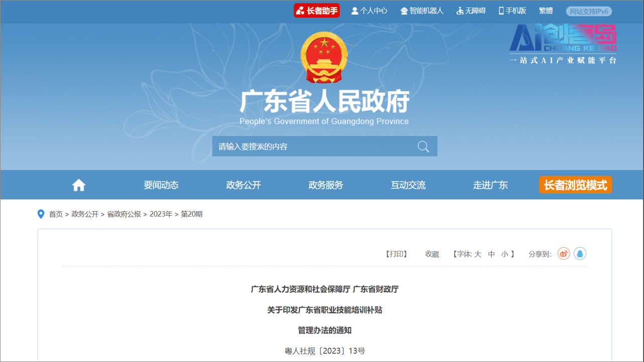Open 个人中心 user profile link

click(369, 11)
